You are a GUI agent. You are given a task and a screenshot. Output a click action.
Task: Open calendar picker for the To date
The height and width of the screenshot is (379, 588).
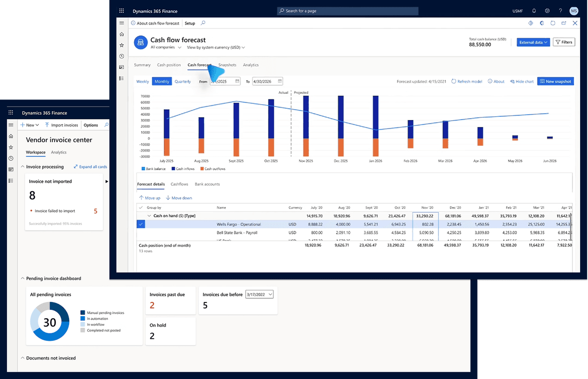pos(279,81)
